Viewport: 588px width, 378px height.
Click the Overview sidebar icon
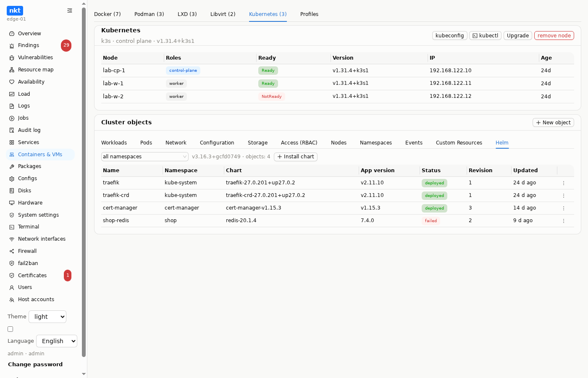(x=12, y=34)
